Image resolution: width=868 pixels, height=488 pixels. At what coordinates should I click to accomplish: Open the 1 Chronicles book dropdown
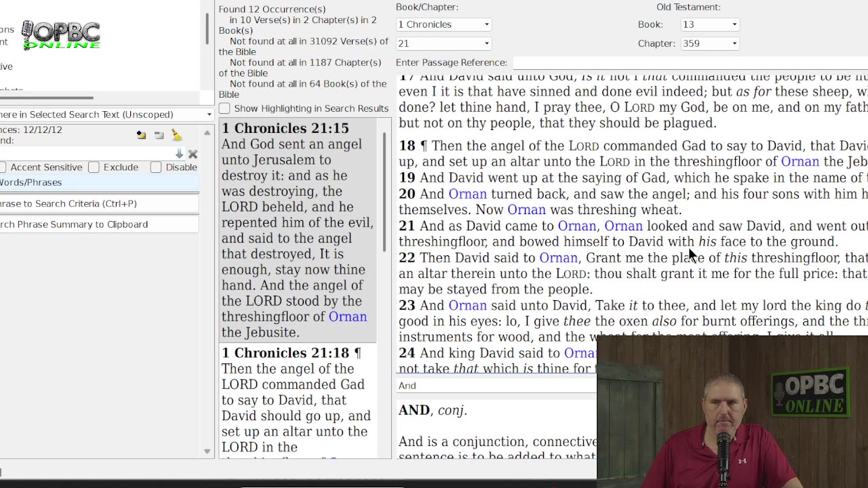(443, 24)
